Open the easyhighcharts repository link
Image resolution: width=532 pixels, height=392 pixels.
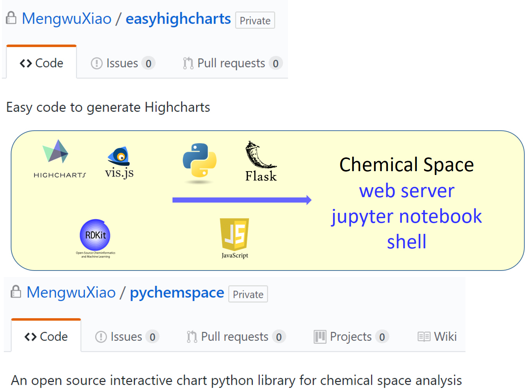click(x=178, y=19)
